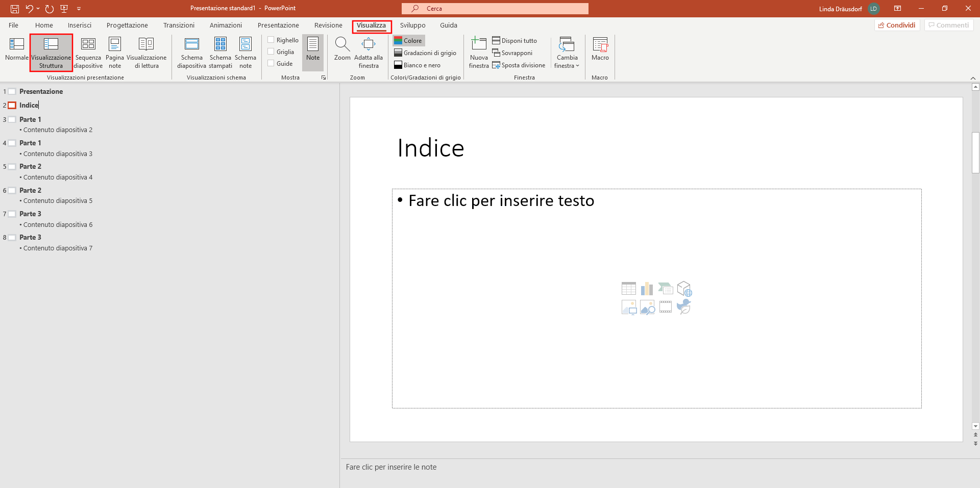Viewport: 980px width, 488px height.
Task: Open Sequenza diapositive view
Action: tap(88, 53)
